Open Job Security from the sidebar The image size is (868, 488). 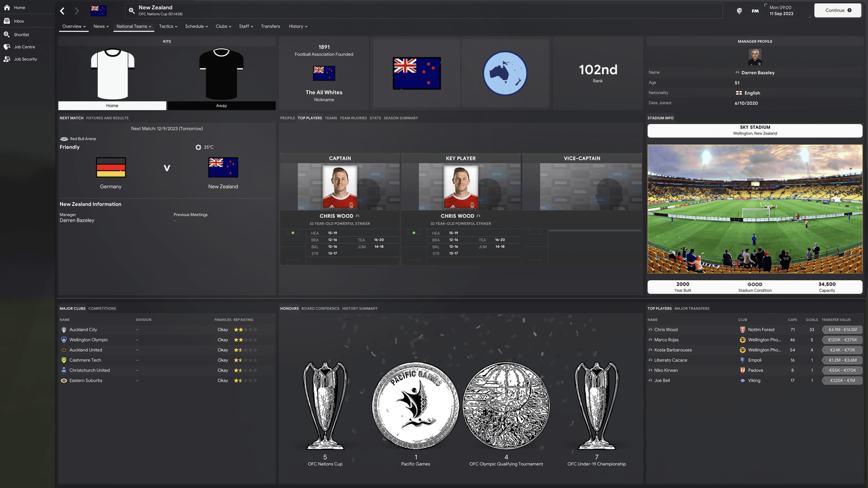pyautogui.click(x=25, y=59)
